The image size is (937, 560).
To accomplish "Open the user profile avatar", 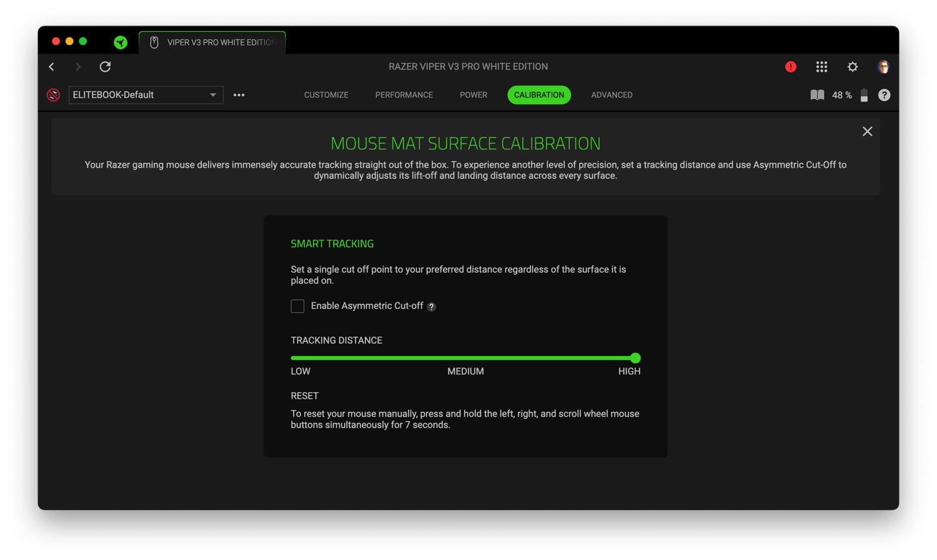I will click(x=883, y=67).
